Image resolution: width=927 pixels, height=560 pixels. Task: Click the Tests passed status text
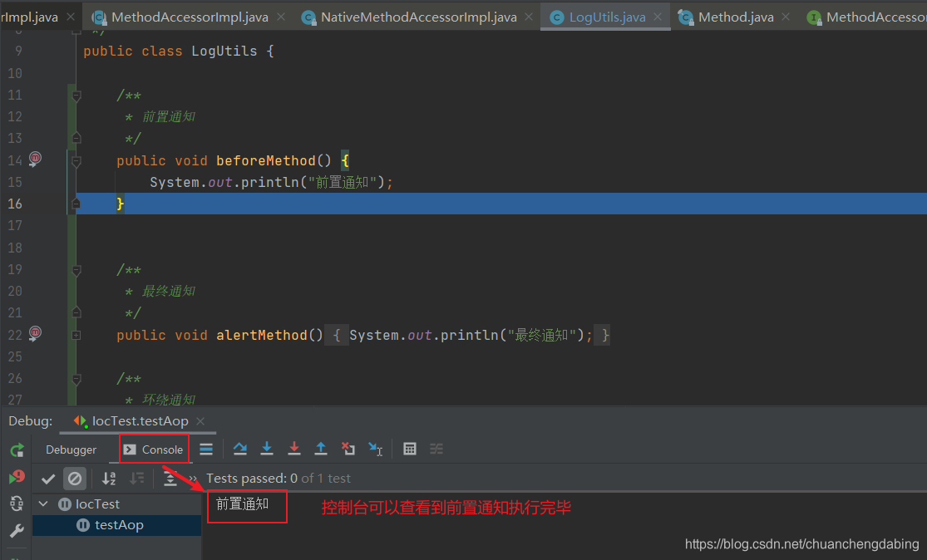point(279,479)
